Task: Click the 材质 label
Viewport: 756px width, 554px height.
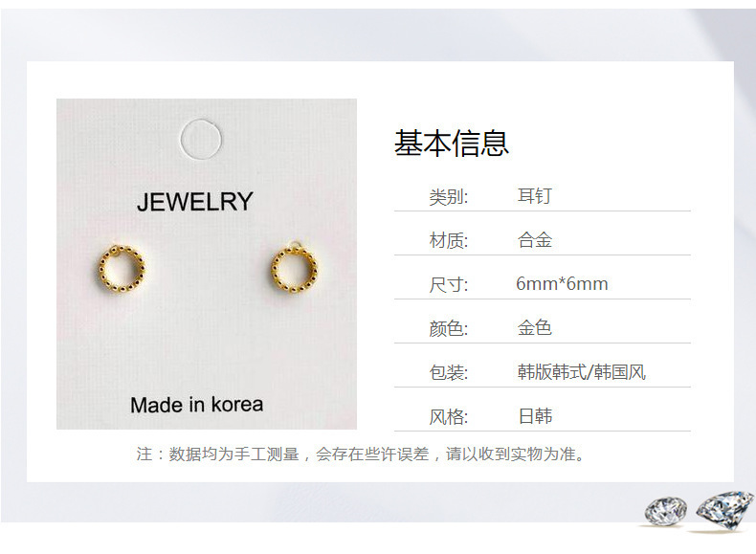Action: pos(449,240)
